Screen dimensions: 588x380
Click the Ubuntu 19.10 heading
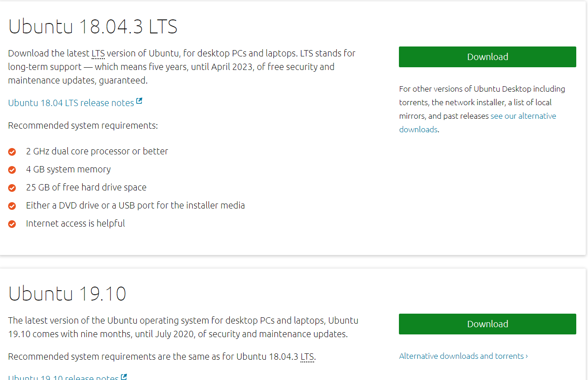tap(67, 294)
